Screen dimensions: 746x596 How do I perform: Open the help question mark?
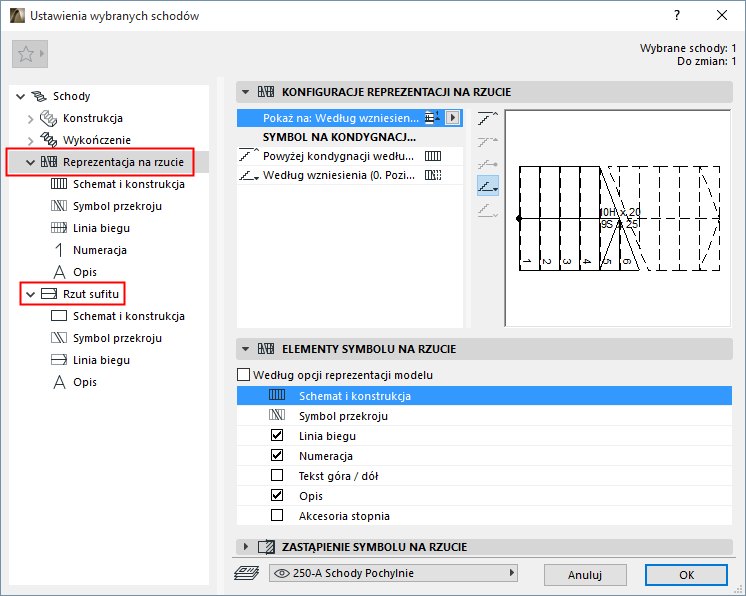pyautogui.click(x=677, y=16)
